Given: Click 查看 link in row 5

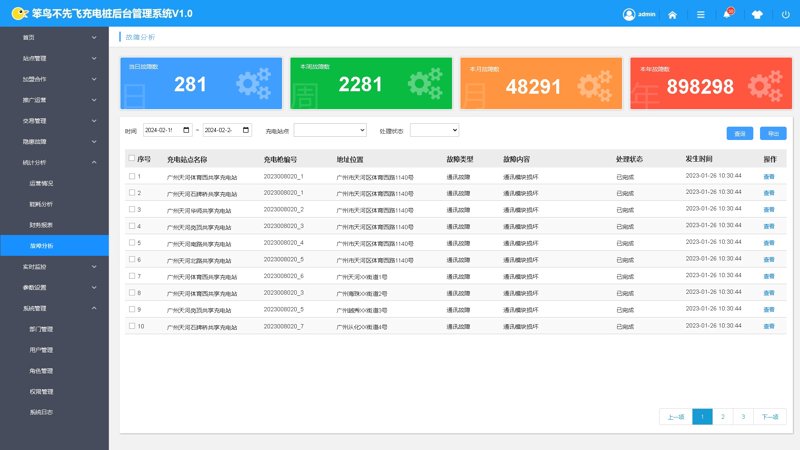Looking at the screenshot, I should tap(769, 243).
